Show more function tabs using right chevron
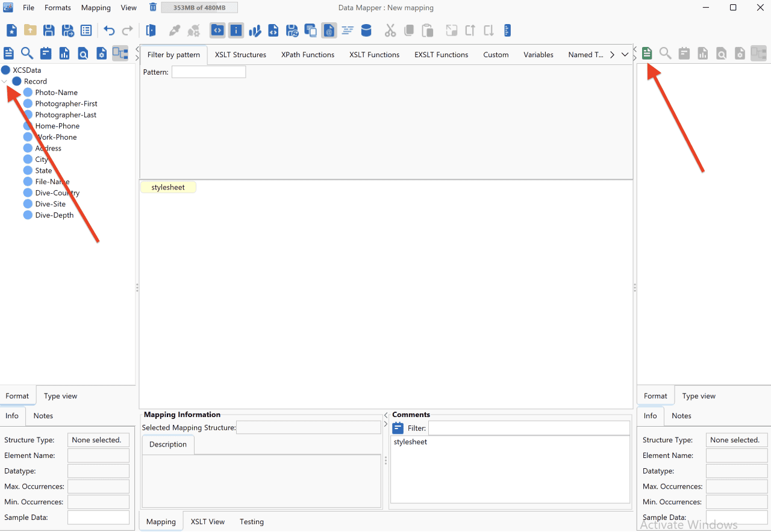The height and width of the screenshot is (532, 771). (x=612, y=55)
